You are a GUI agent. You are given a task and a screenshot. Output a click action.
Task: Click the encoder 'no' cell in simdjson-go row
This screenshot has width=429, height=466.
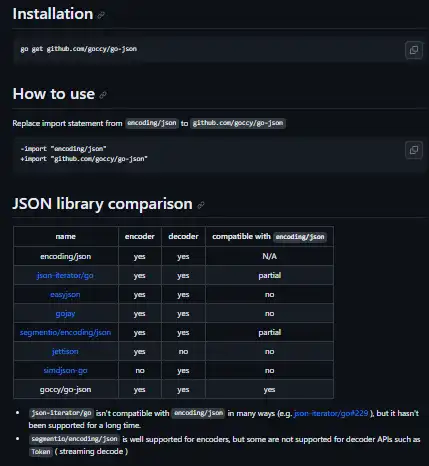point(140,371)
